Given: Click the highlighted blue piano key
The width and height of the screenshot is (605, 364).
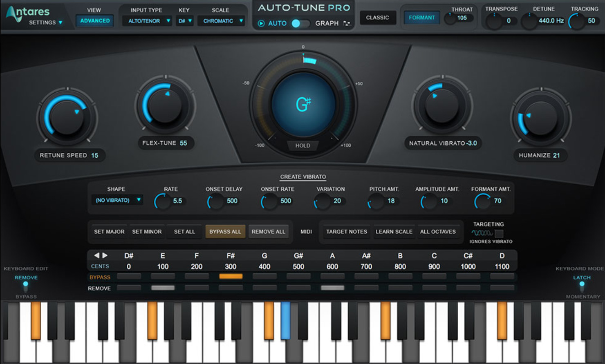Looking at the screenshot, I should click(x=285, y=321).
